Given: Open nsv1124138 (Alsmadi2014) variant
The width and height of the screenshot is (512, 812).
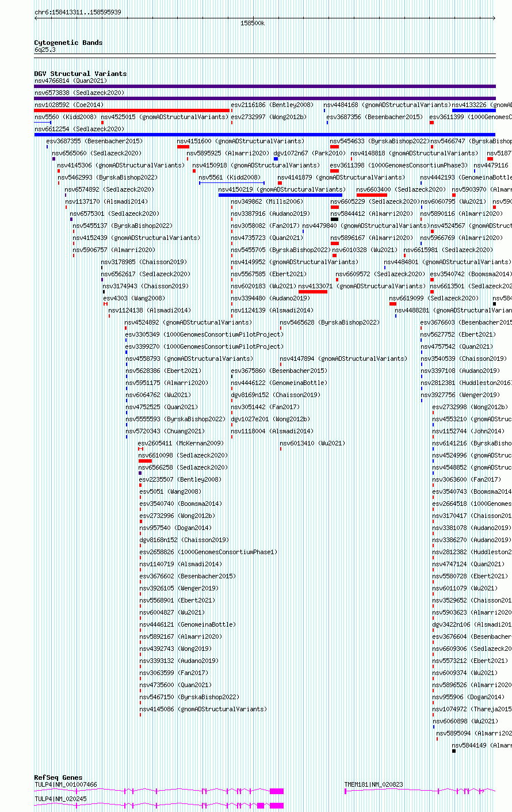Looking at the screenshot, I should point(150,310).
